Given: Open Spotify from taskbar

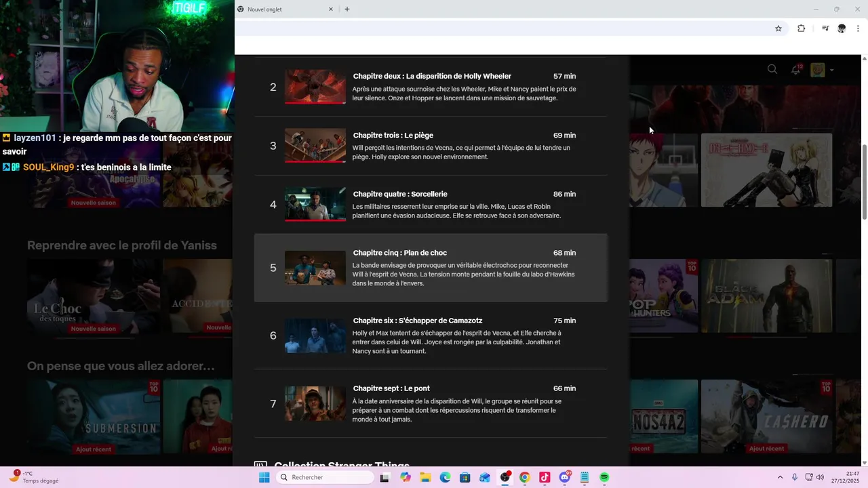Looking at the screenshot, I should point(604,477).
